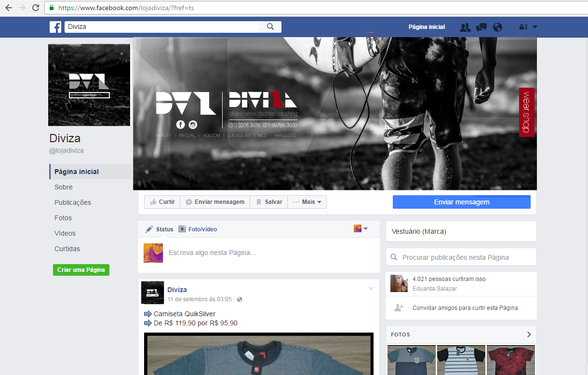
Task: Click the Camiseta QuikSilver post text
Action: click(x=185, y=314)
